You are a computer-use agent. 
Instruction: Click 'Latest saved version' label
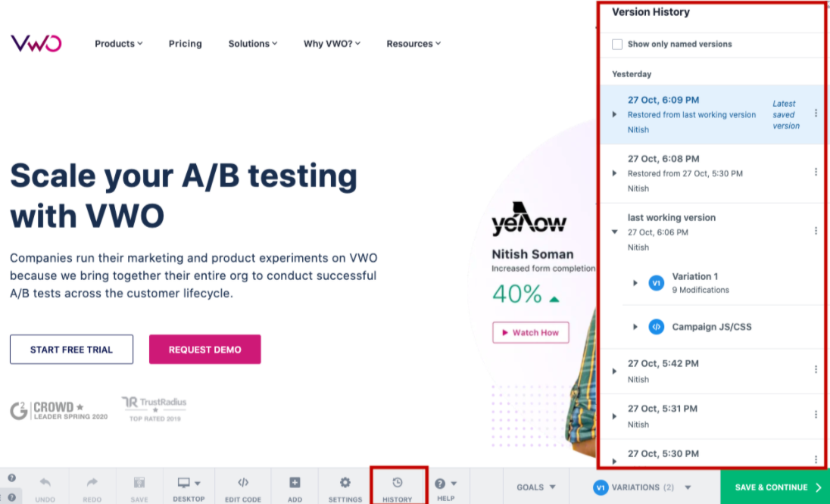click(785, 115)
